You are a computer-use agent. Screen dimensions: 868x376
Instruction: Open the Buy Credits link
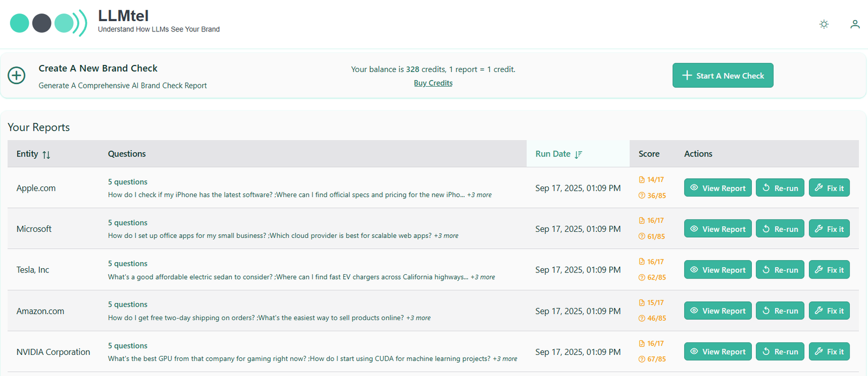coord(433,83)
